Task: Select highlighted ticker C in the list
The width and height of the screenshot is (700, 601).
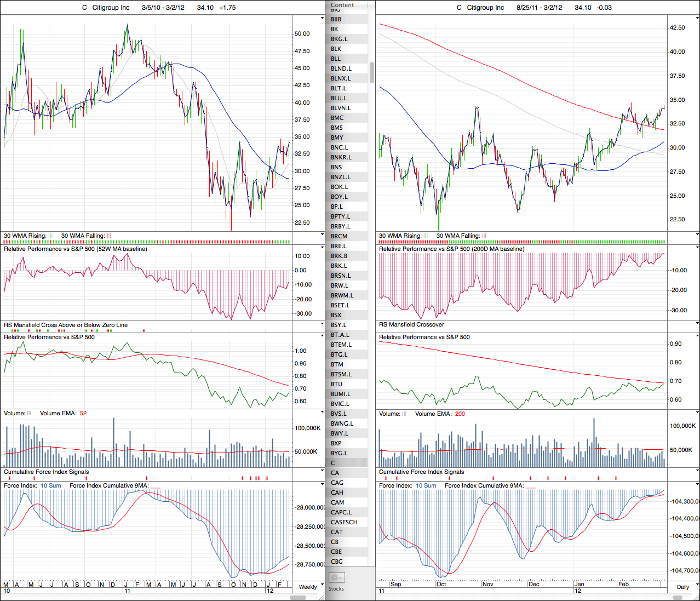Action: click(333, 463)
